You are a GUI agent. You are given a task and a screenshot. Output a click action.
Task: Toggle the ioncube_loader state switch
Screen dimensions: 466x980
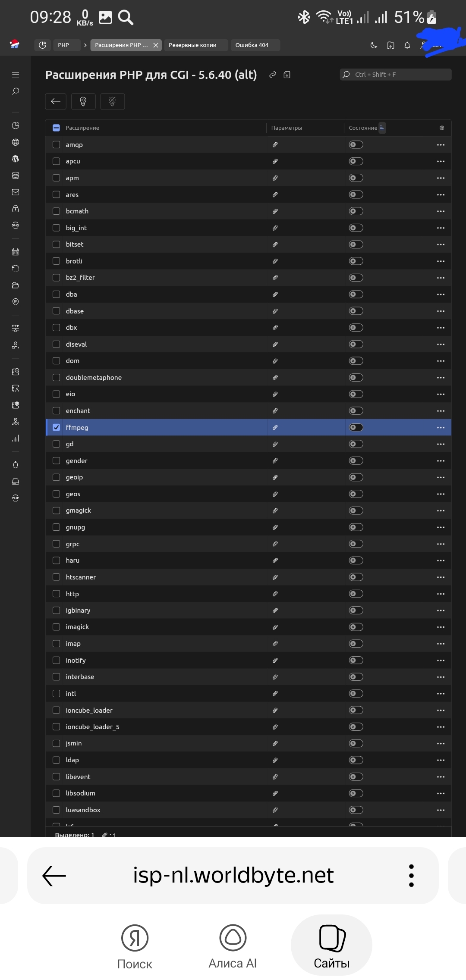coord(356,710)
